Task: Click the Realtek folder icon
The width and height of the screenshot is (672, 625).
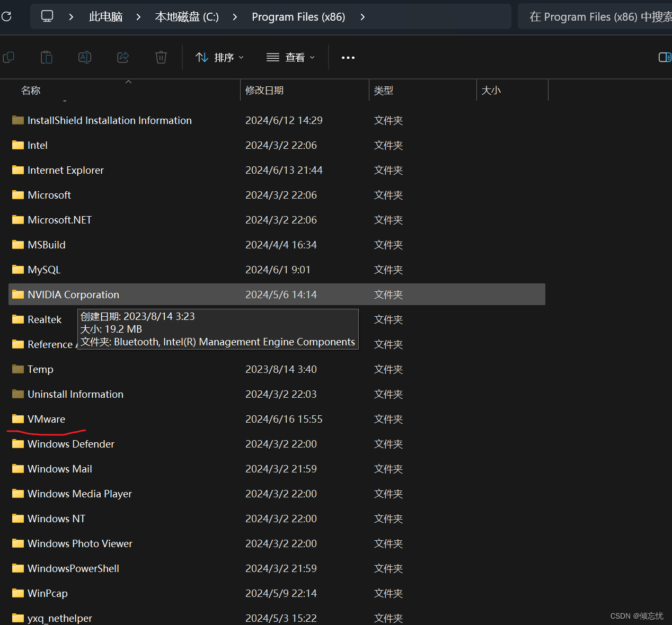Action: 18,319
